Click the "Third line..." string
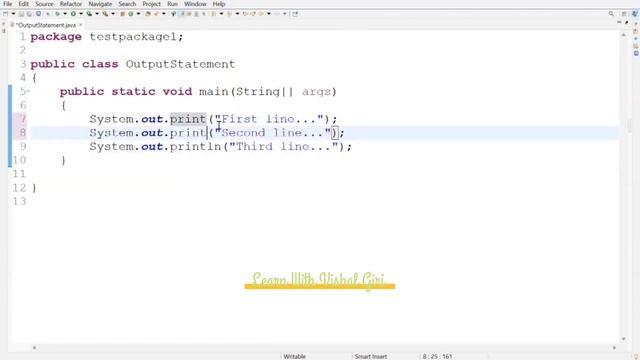 (x=284, y=147)
